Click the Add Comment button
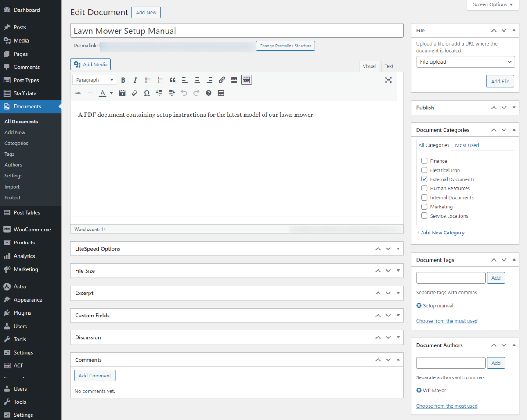Viewport: 527px width, 420px height. (x=95, y=376)
